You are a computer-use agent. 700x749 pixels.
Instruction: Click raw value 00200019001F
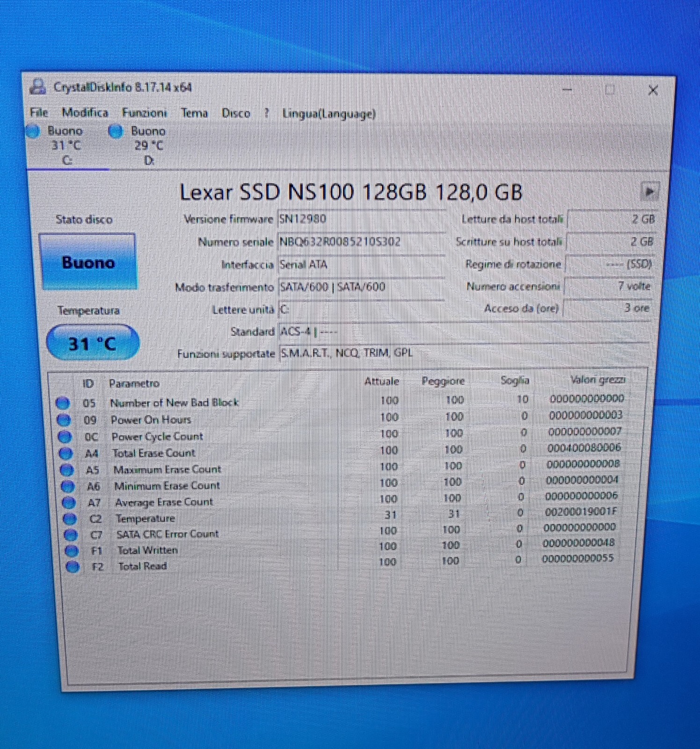(581, 512)
